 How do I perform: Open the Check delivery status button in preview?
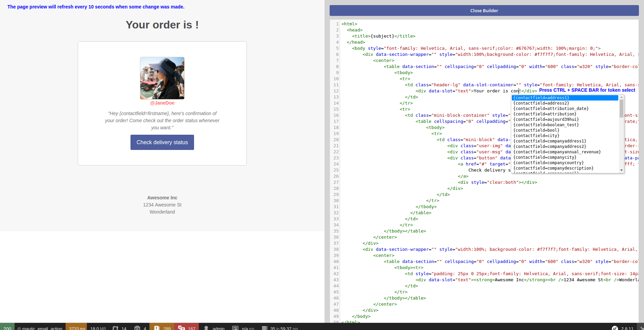tap(162, 142)
